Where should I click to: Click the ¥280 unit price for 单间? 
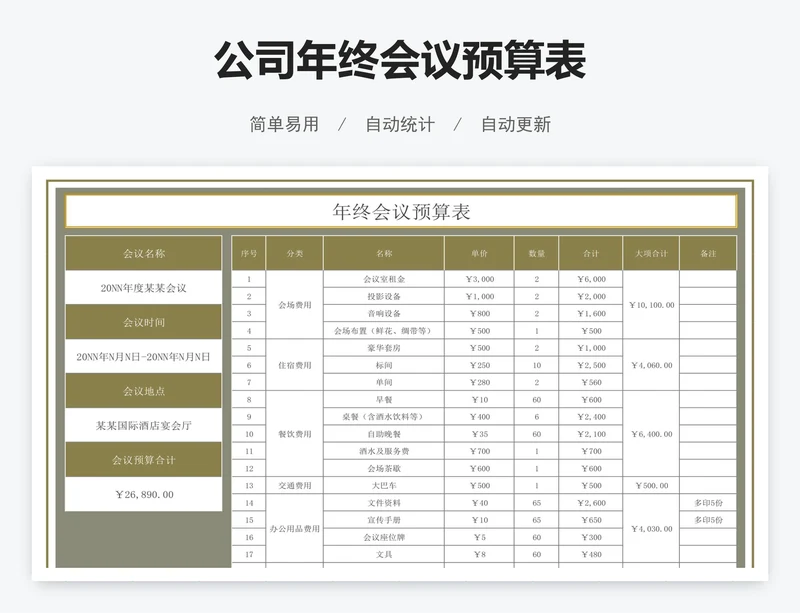coord(480,382)
